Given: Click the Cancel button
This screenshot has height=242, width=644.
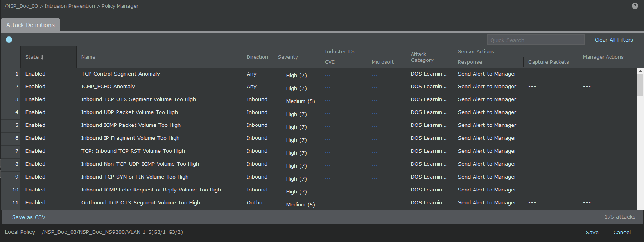Looking at the screenshot, I should pyautogui.click(x=622, y=232).
